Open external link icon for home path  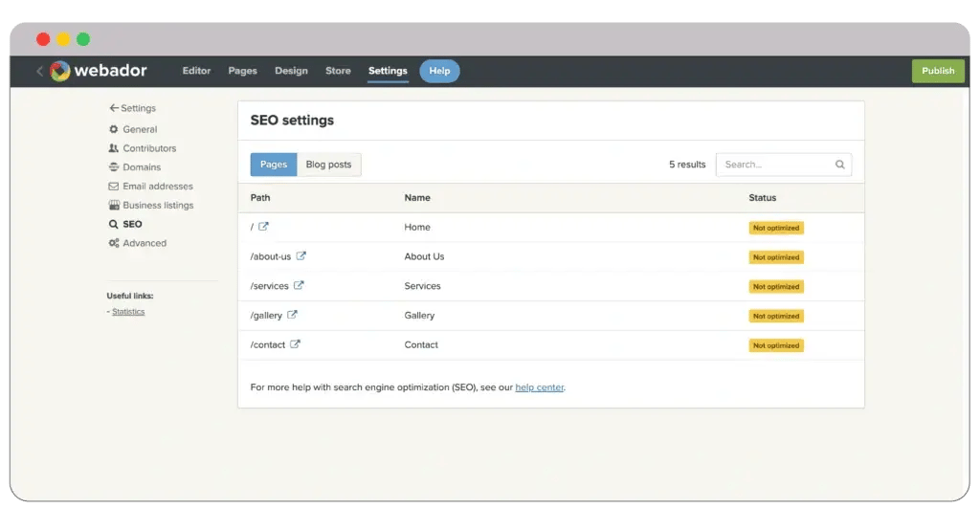click(264, 227)
